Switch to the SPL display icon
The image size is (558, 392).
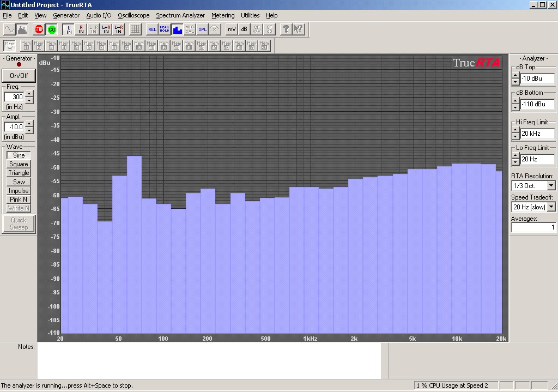tap(202, 29)
